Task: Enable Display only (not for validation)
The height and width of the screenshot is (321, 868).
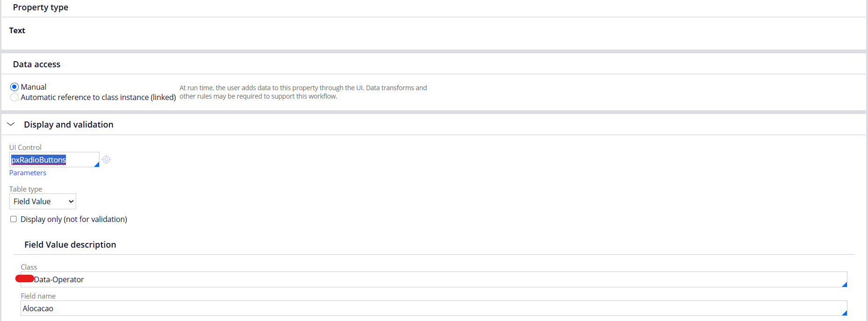Action: click(14, 219)
